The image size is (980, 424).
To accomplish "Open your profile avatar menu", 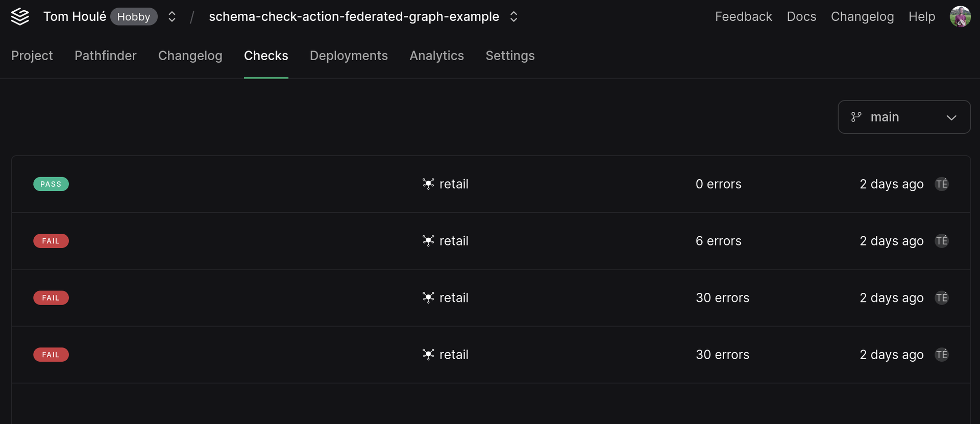I will pos(961,16).
